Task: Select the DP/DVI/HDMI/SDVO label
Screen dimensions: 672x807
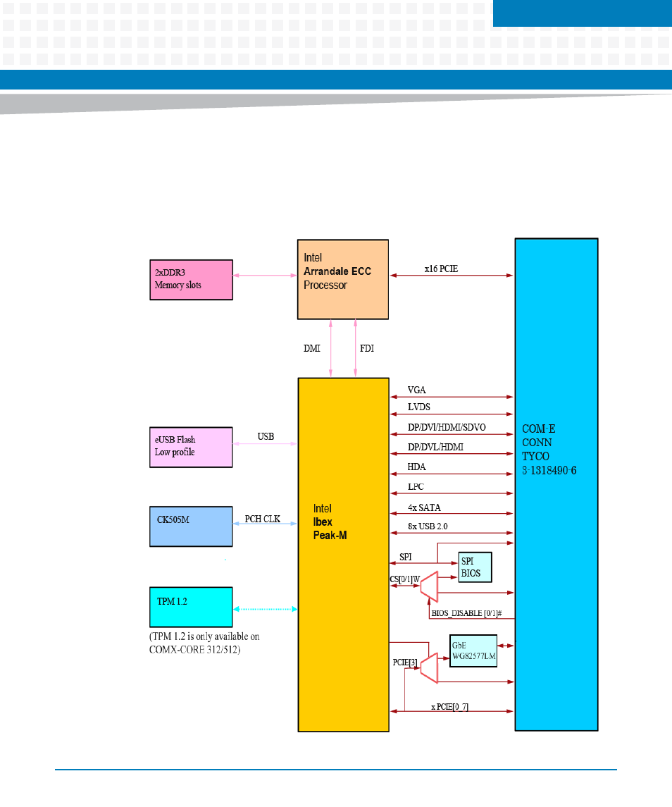Action: [x=447, y=427]
